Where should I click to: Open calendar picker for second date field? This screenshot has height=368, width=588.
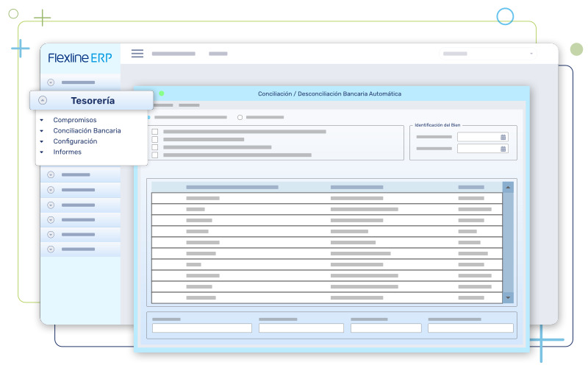pyautogui.click(x=503, y=149)
